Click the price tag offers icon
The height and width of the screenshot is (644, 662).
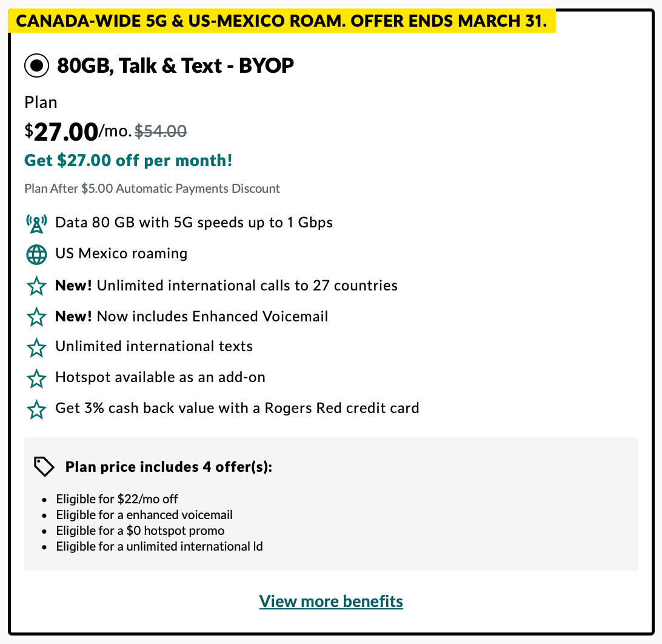pyautogui.click(x=44, y=467)
